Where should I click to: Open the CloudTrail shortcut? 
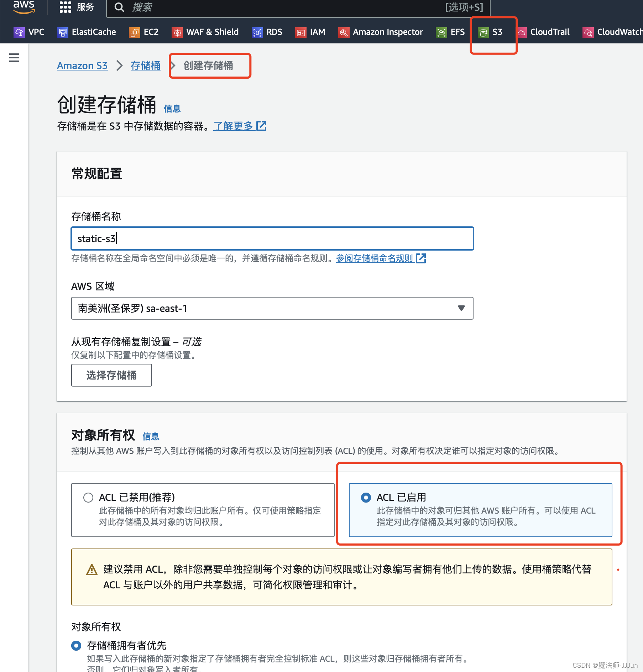click(543, 32)
